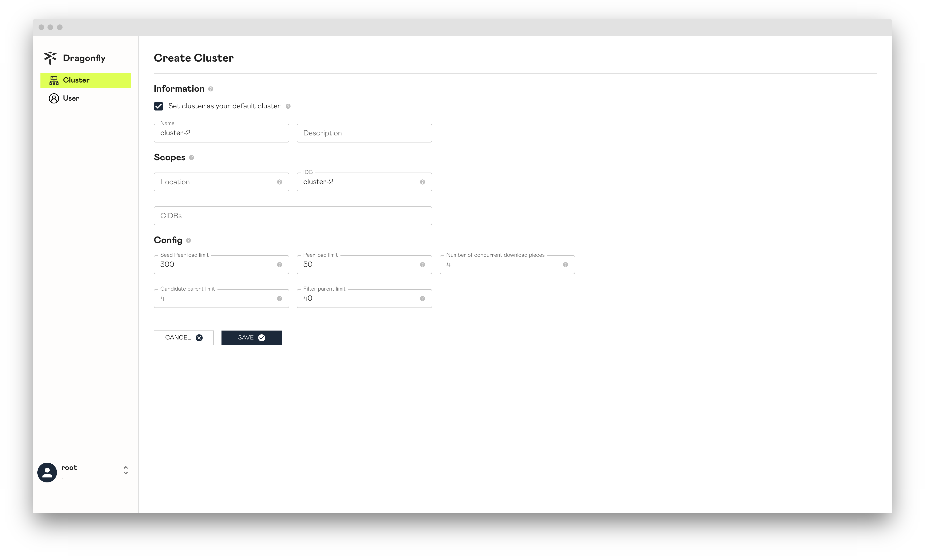Image resolution: width=925 pixels, height=560 pixels.
Task: Click help icon in Seed Peer load limit
Action: (279, 265)
